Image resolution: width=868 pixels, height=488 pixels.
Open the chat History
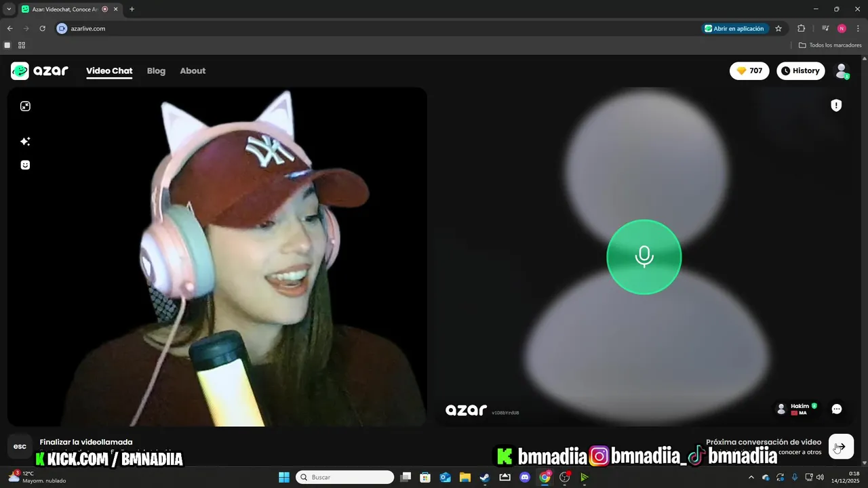800,70
